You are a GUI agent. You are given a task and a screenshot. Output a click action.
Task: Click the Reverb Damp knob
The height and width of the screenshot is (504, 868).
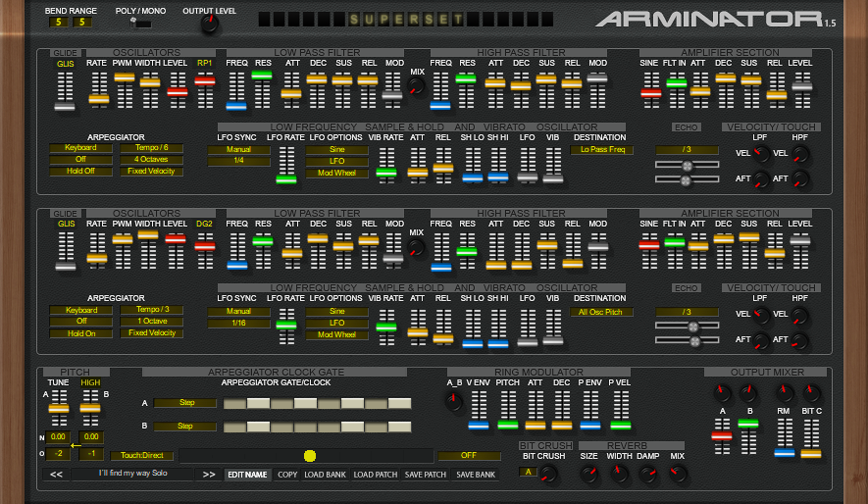[647, 473]
